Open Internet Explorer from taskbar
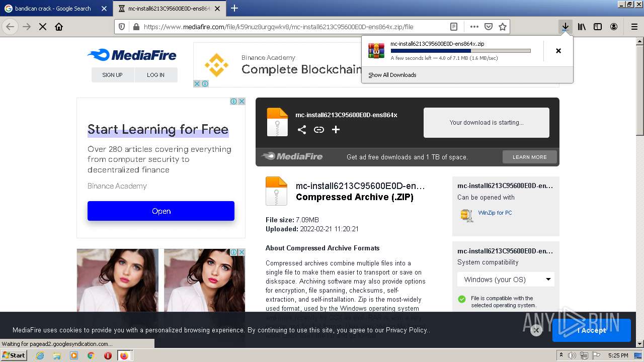The height and width of the screenshot is (362, 644). coord(40,355)
